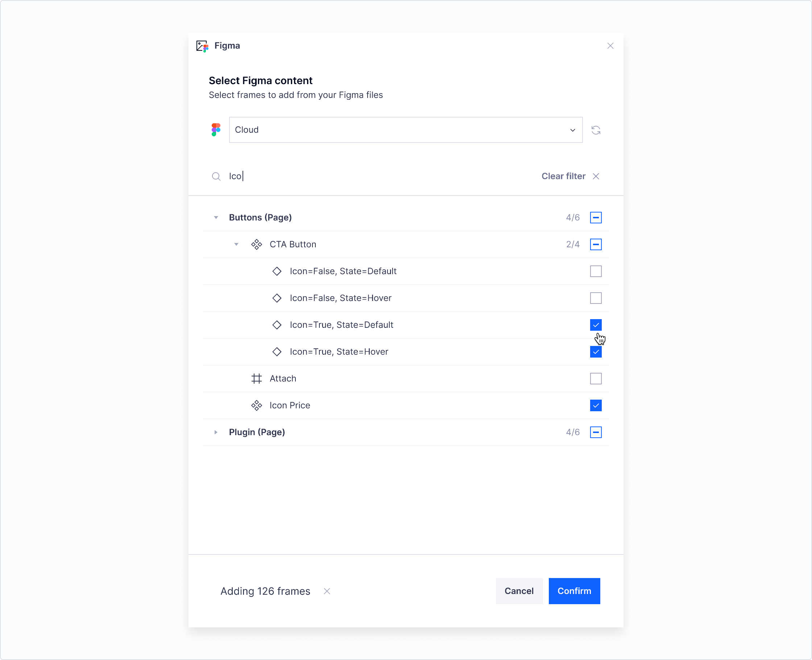Click the diamond icon next to Icon=True, State=Default
Screen dimensions: 812x660
point(276,325)
